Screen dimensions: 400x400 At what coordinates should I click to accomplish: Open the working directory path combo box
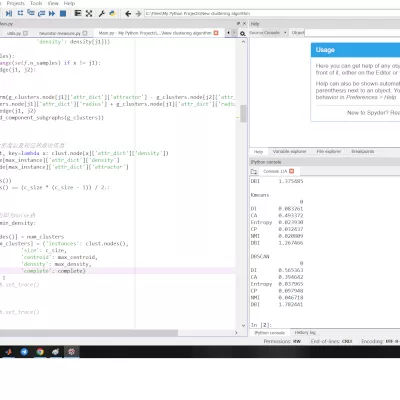point(272,14)
